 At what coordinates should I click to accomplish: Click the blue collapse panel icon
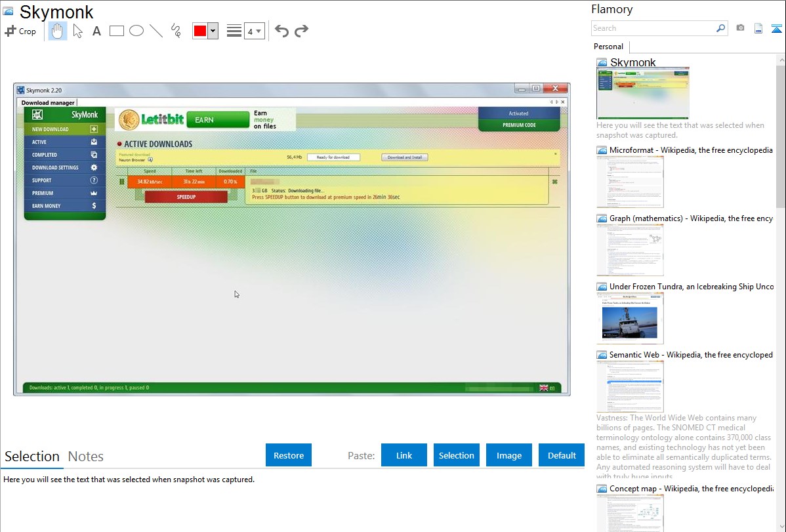pyautogui.click(x=776, y=28)
